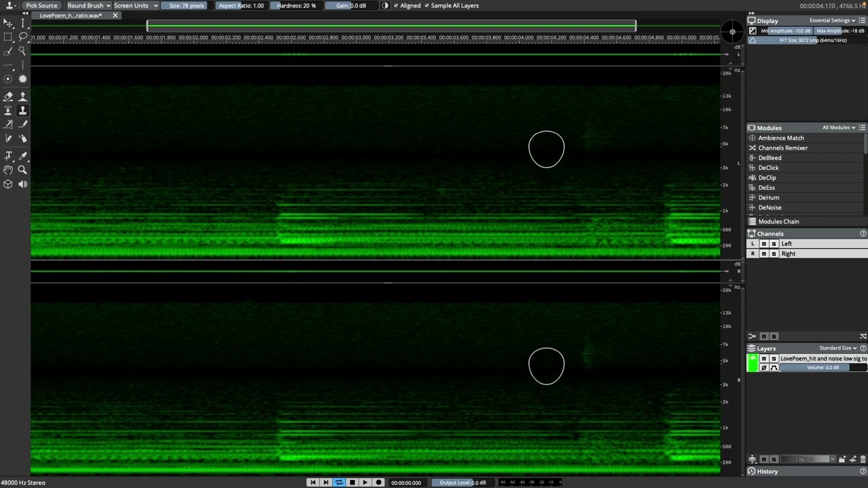Select the Lasso selection tool
The height and width of the screenshot is (488, 868).
[22, 37]
